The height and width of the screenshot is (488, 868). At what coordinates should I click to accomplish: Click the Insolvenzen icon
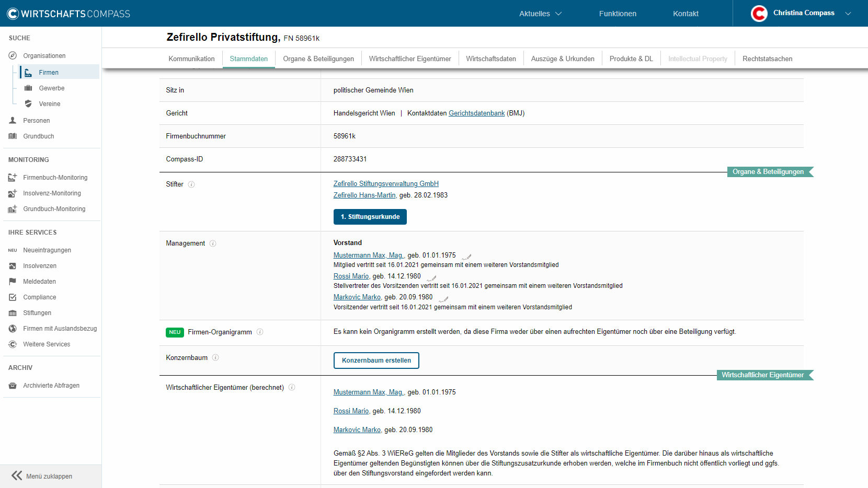(13, 266)
